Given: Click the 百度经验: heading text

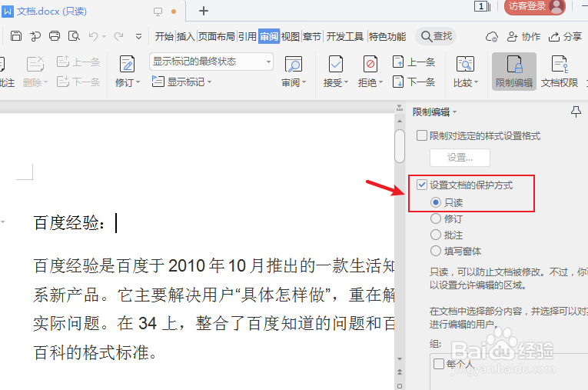Looking at the screenshot, I should [69, 223].
